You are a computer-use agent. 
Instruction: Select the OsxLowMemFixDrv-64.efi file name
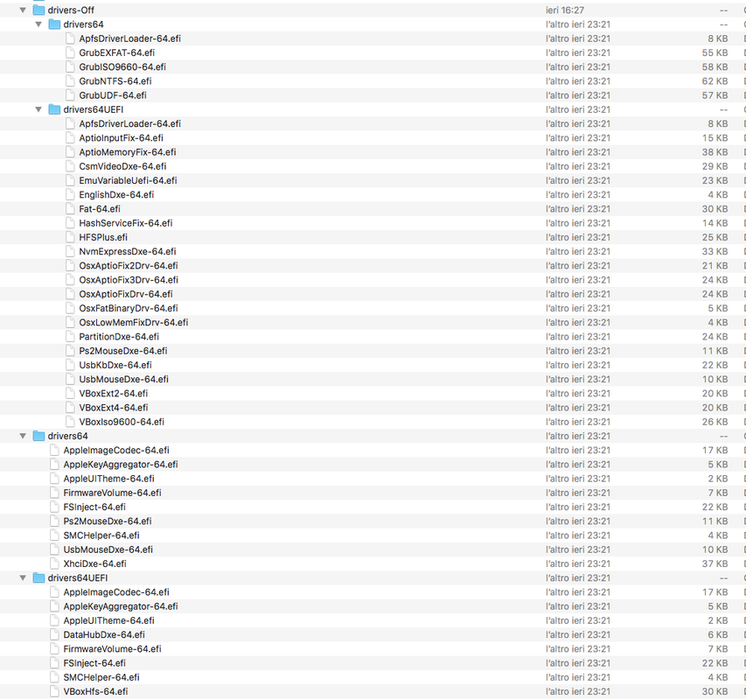pyautogui.click(x=134, y=323)
